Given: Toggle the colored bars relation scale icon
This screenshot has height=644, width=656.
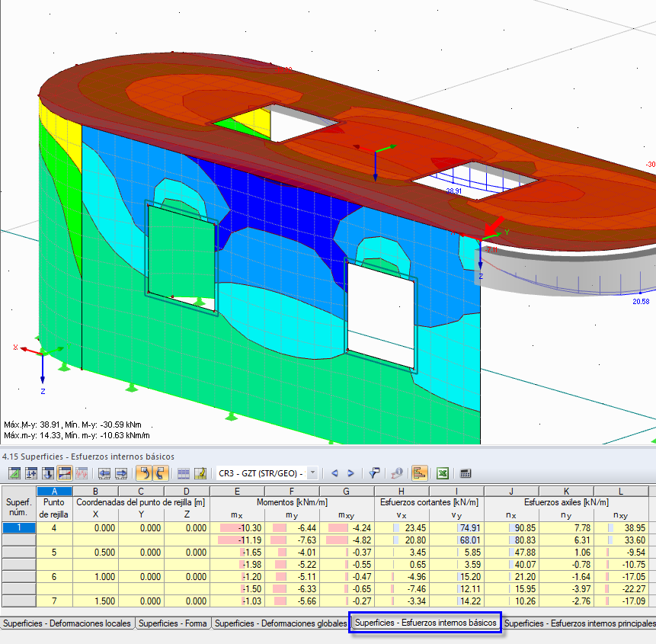Looking at the screenshot, I should click(x=419, y=473).
